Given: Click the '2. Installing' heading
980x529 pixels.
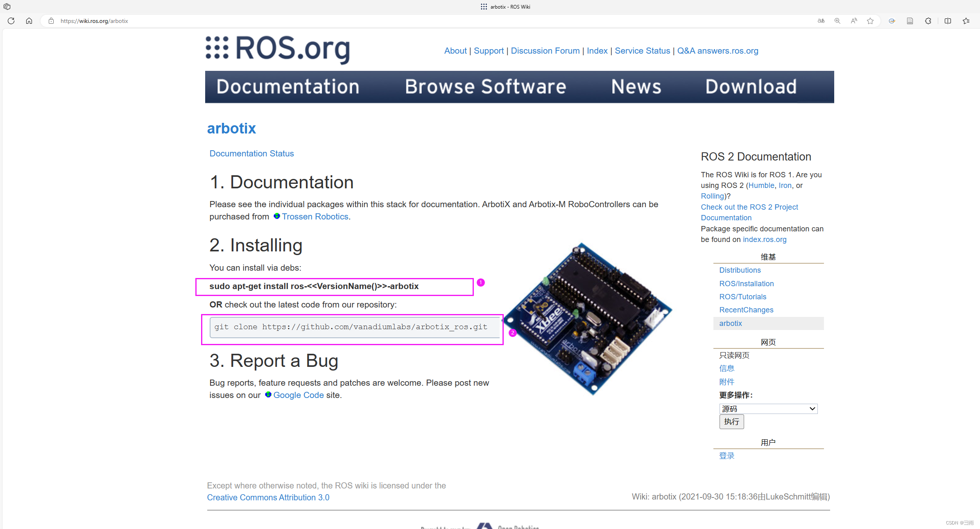Looking at the screenshot, I should [256, 245].
